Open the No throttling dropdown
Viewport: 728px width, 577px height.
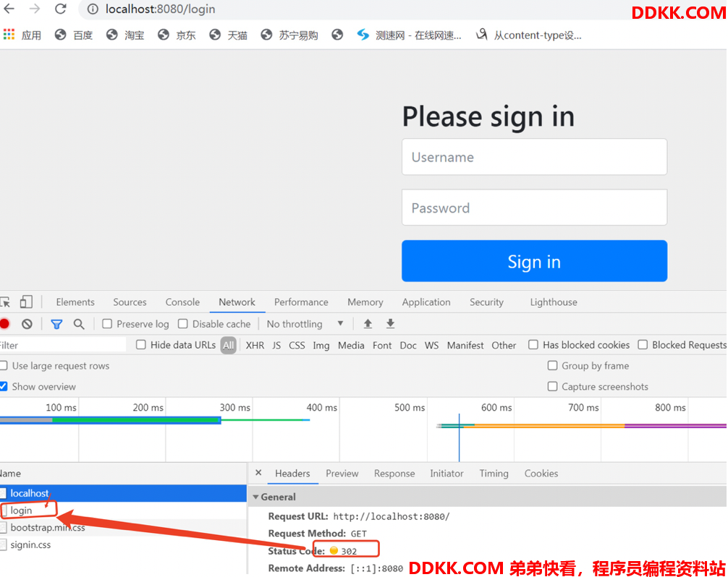305,324
